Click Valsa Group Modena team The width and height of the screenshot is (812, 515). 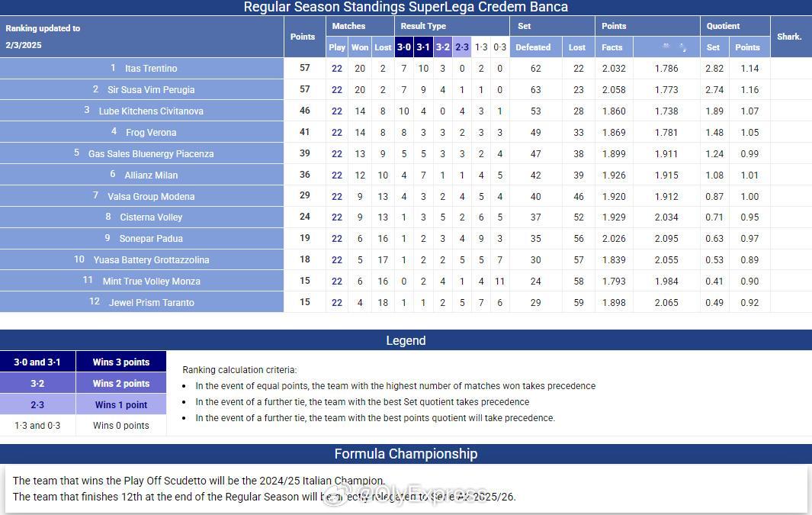[x=151, y=196]
